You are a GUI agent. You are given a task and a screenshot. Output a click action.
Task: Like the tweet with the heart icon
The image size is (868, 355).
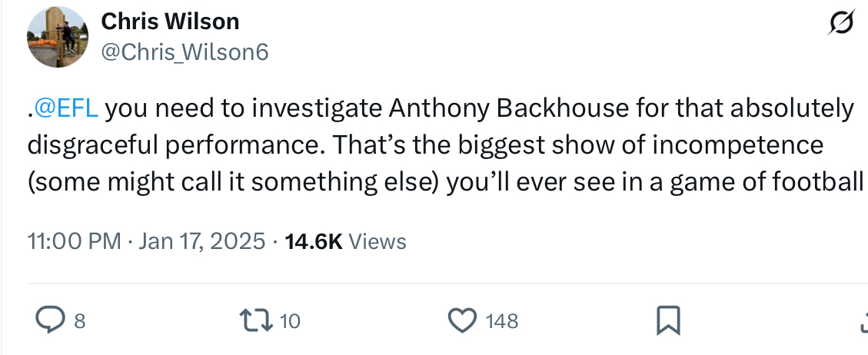(x=462, y=320)
